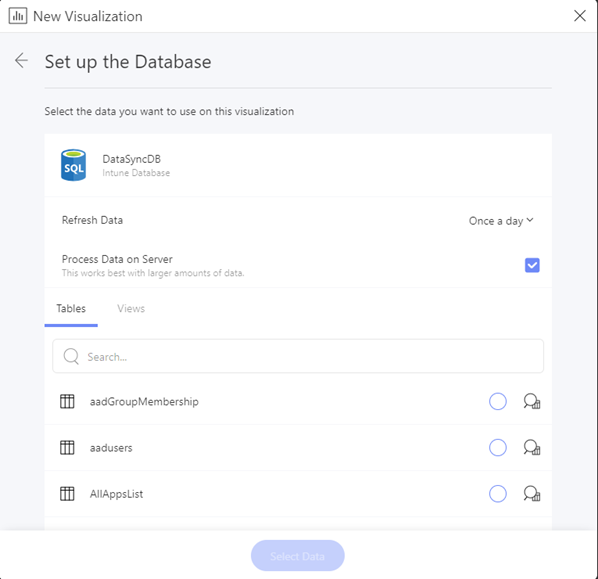
Task: Select the aadGroupMembership radio button
Action: (498, 401)
